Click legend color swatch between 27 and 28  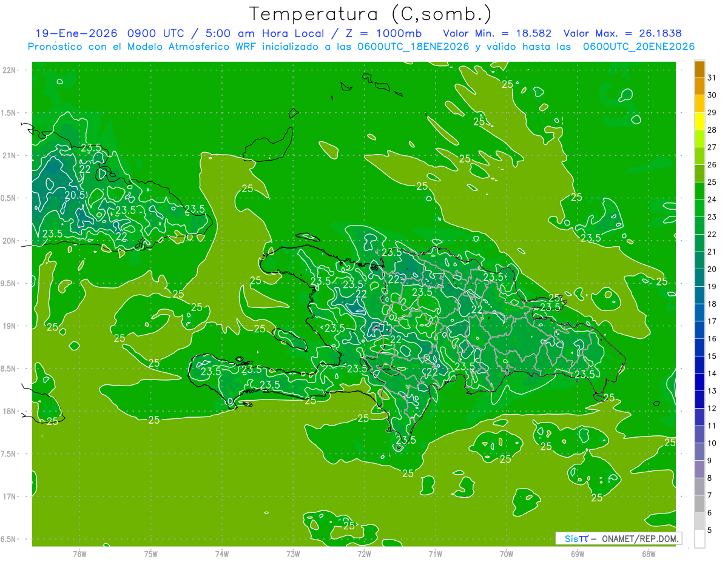[699, 139]
